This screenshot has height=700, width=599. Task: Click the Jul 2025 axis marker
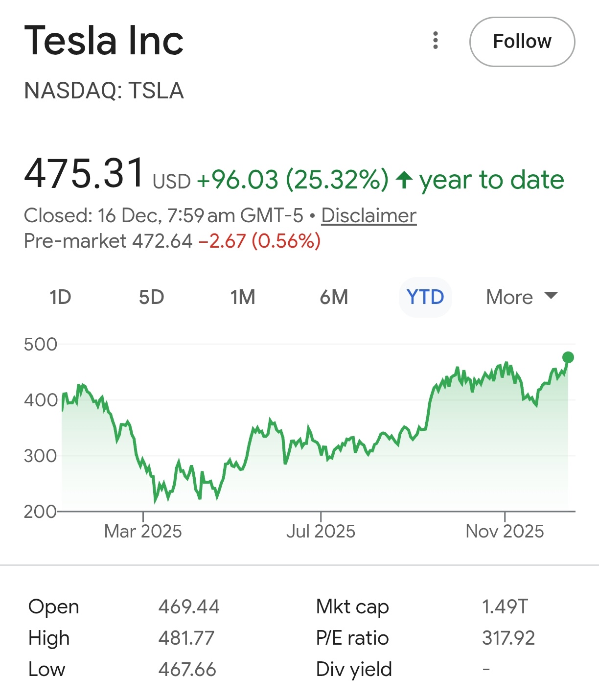click(321, 531)
